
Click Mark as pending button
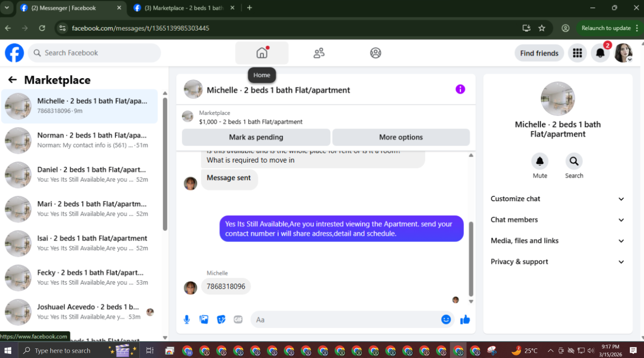coord(256,137)
